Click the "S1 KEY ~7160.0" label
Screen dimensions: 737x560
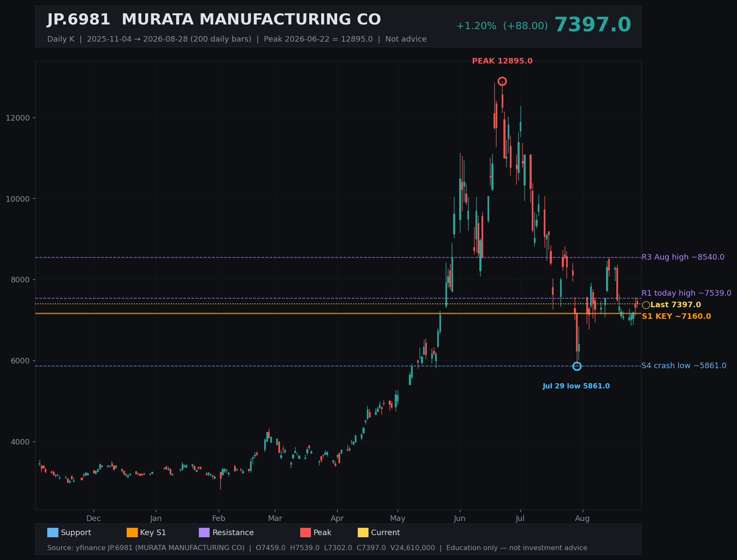[x=676, y=316]
